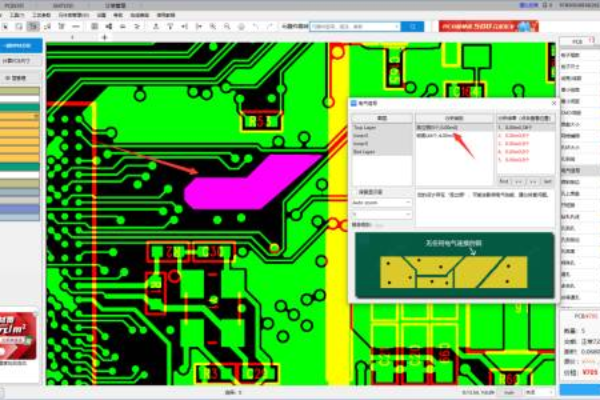Select the Inner2 layer row
This screenshot has height=400, width=600.
click(382, 136)
